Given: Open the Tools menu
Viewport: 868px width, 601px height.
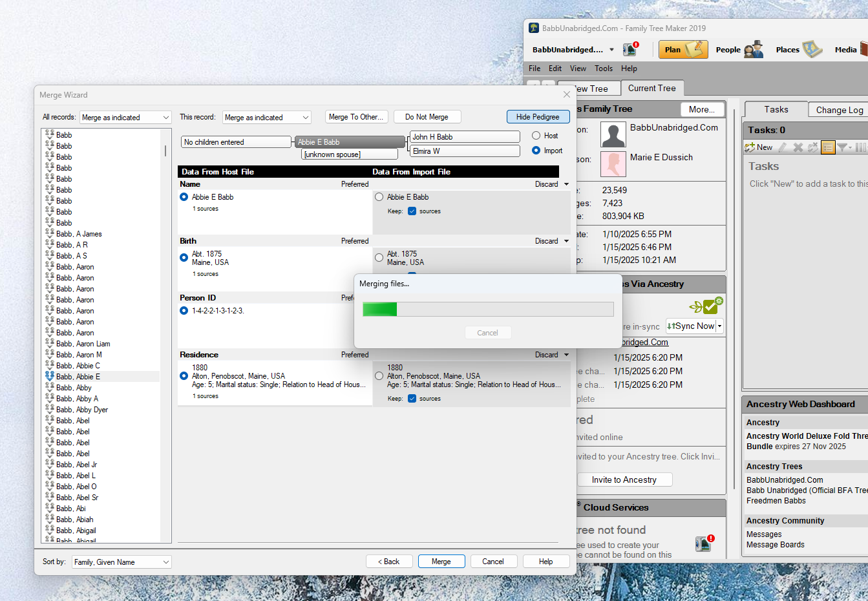Looking at the screenshot, I should (603, 68).
